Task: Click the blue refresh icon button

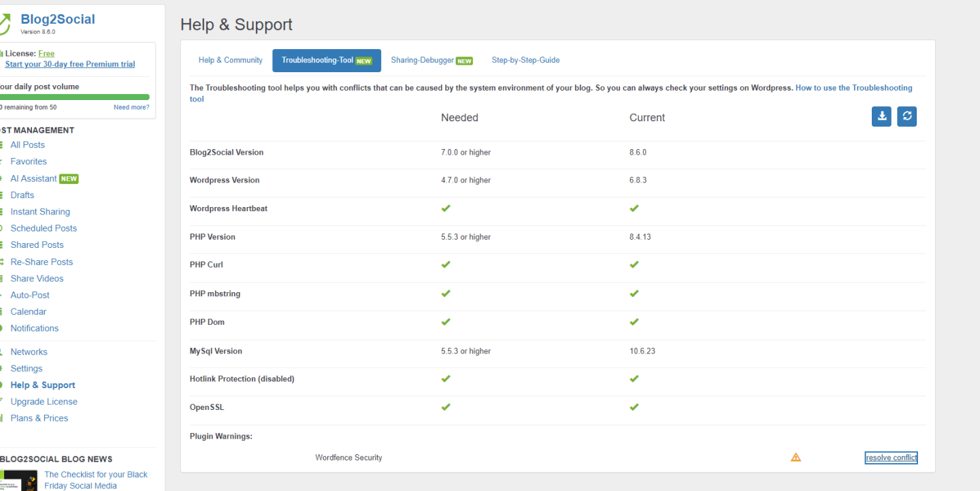Action: pyautogui.click(x=906, y=116)
